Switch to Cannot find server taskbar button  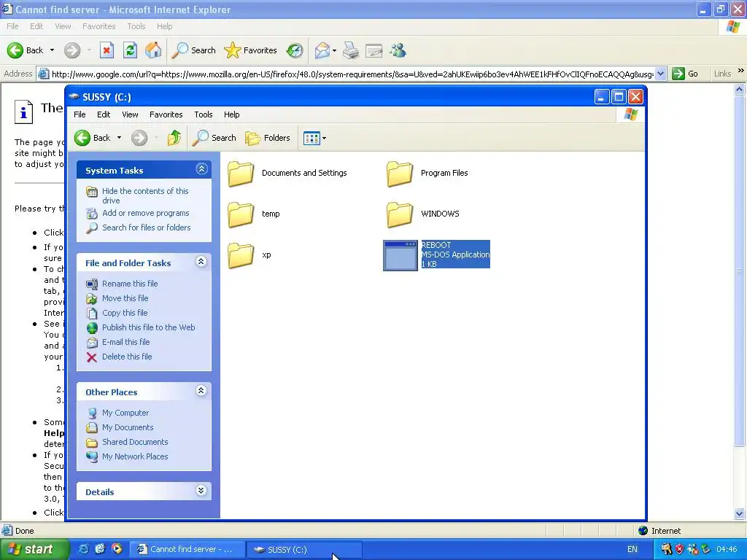point(187,549)
